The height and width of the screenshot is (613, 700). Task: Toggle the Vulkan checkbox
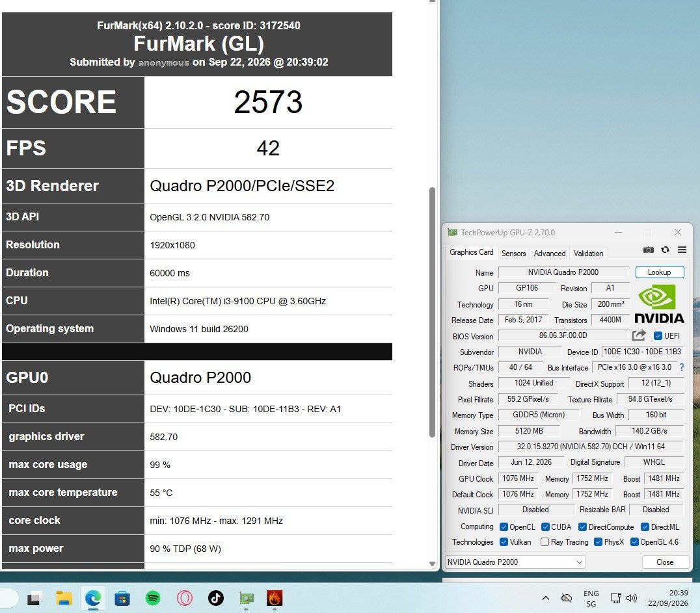tap(504, 542)
